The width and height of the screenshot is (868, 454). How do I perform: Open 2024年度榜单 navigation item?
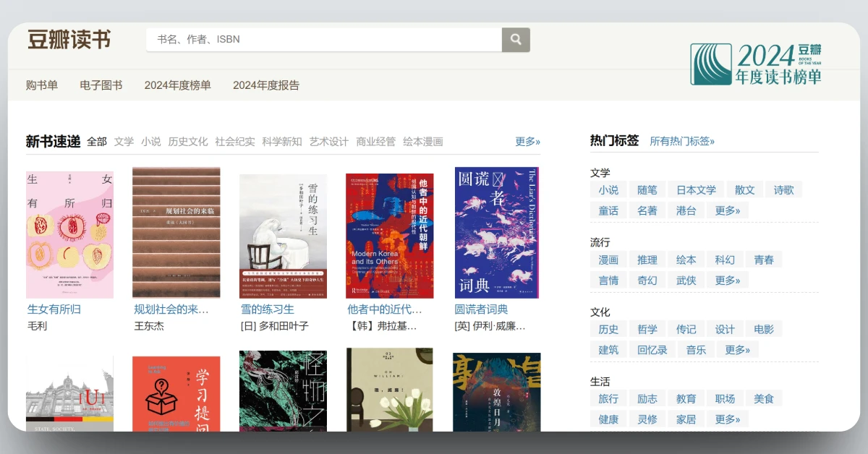pyautogui.click(x=178, y=85)
